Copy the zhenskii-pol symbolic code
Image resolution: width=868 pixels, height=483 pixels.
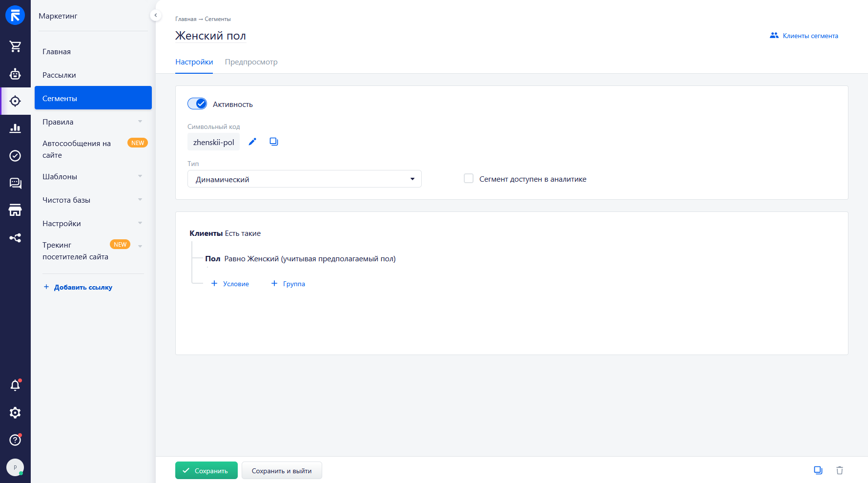pos(274,142)
